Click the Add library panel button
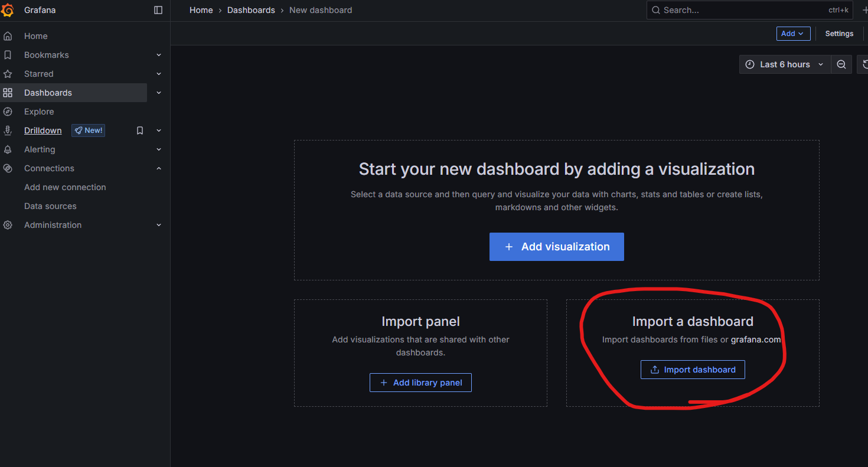868x467 pixels. pos(420,383)
